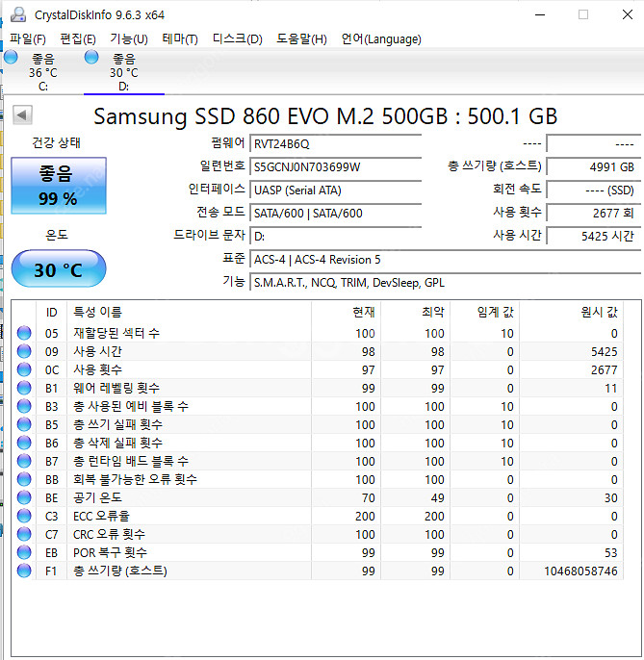Click the 원시 값 column header
644x660 pixels.
[x=572, y=312]
